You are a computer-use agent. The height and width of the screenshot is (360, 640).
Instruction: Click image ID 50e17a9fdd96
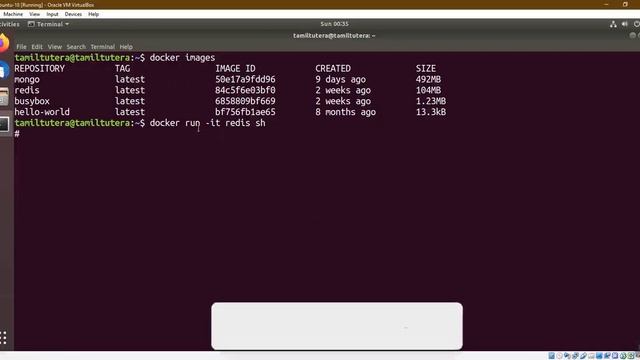(245, 80)
